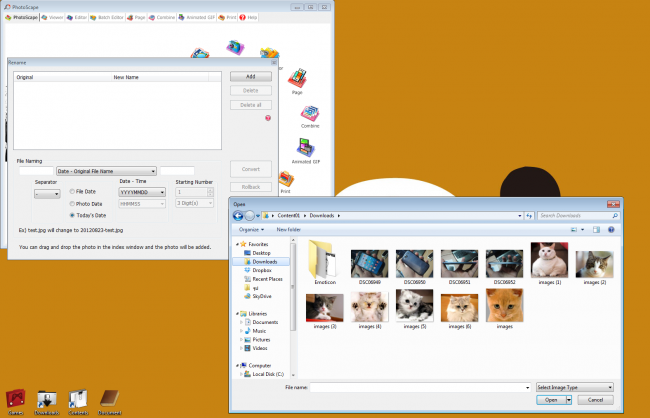
Task: Toggle the preview pane icon
Action: 596,230
